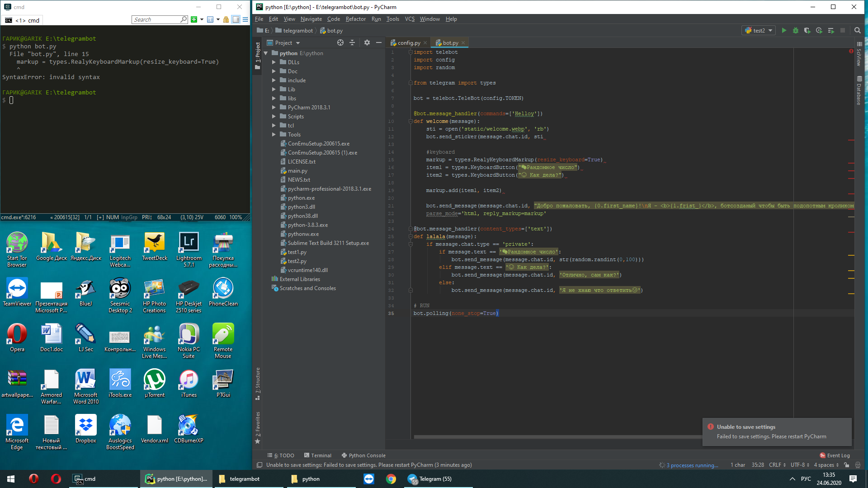Toggle the SciView side panel
This screenshot has width=868, height=488.
point(859,54)
